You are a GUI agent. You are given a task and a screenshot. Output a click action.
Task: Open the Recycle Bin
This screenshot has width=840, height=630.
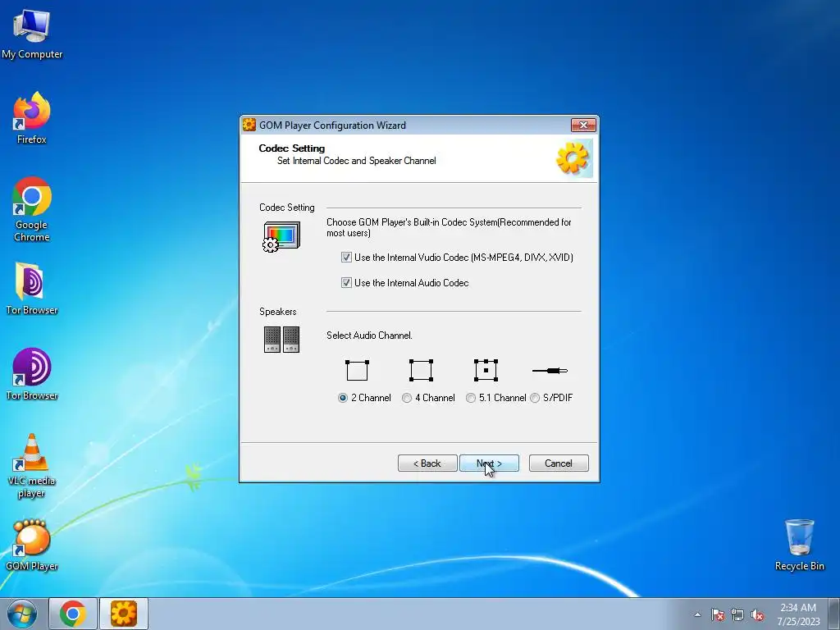click(x=799, y=545)
